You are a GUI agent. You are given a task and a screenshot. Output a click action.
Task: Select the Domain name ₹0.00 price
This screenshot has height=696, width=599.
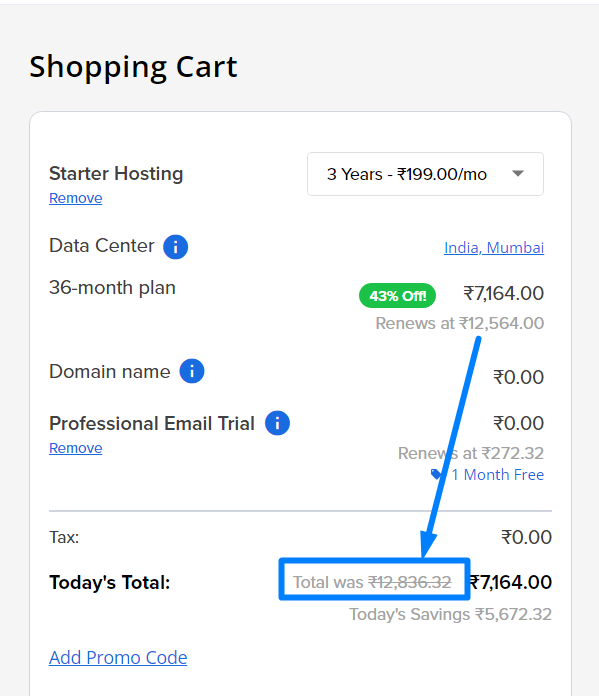[x=519, y=377]
